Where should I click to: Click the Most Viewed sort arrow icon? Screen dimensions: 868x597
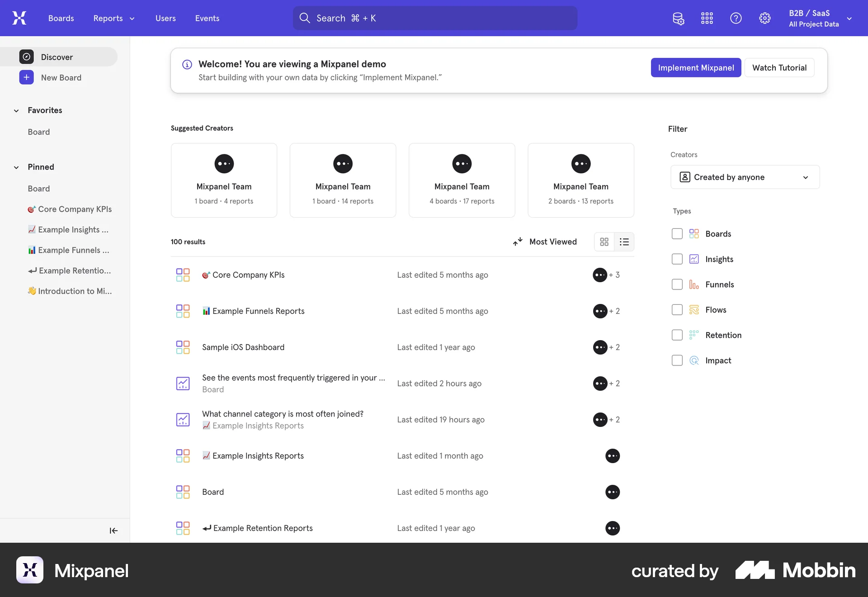click(518, 242)
